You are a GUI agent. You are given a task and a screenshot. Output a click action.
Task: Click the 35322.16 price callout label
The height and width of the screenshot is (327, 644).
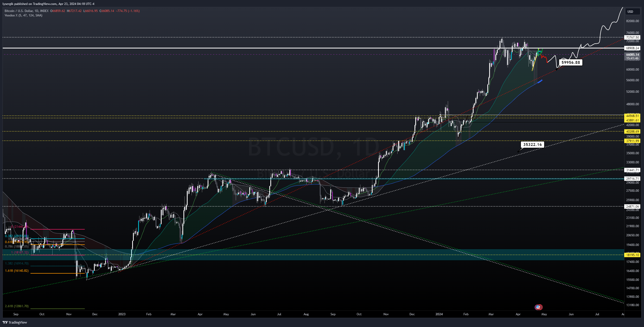pyautogui.click(x=532, y=145)
